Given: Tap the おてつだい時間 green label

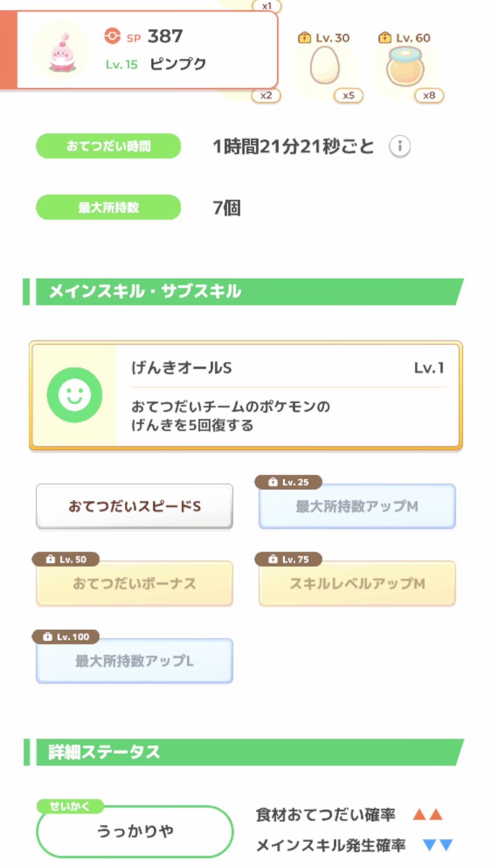Looking at the screenshot, I should pyautogui.click(x=108, y=146).
